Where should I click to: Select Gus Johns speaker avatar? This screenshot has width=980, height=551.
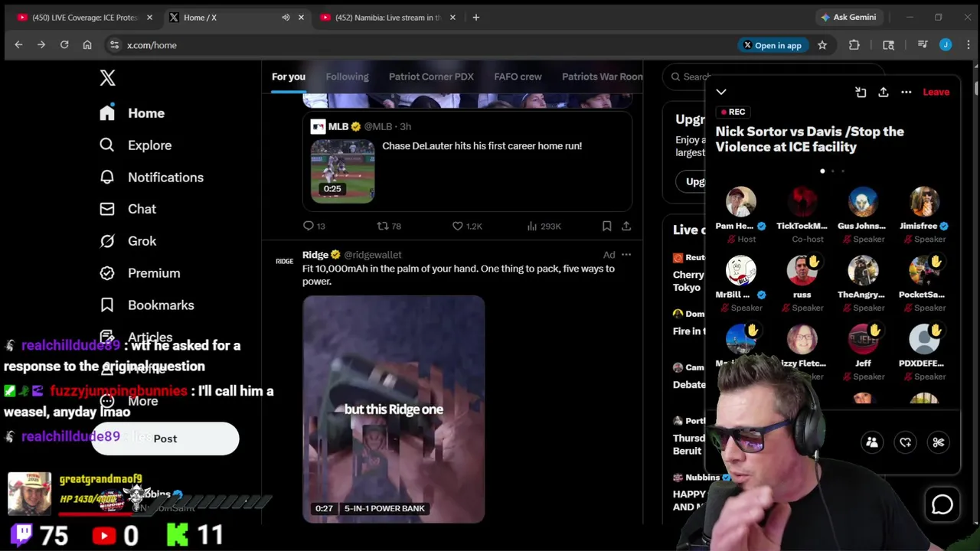863,202
